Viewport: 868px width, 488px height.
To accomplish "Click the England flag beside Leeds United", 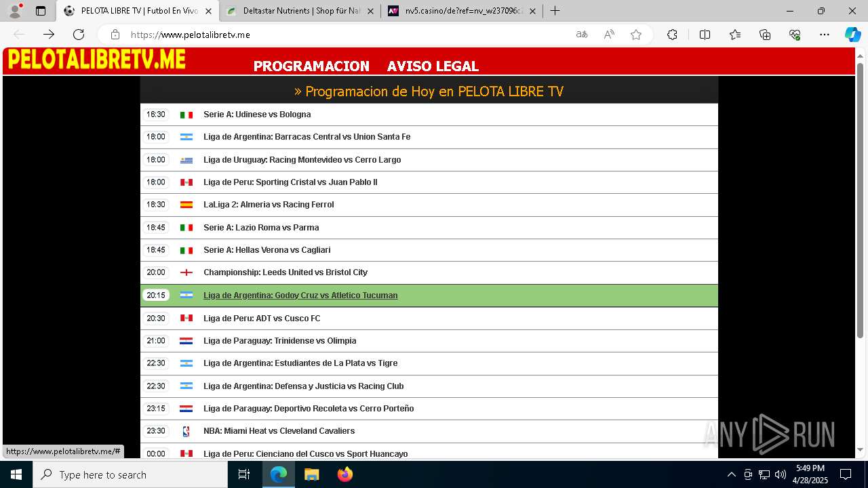I will click(x=186, y=272).
